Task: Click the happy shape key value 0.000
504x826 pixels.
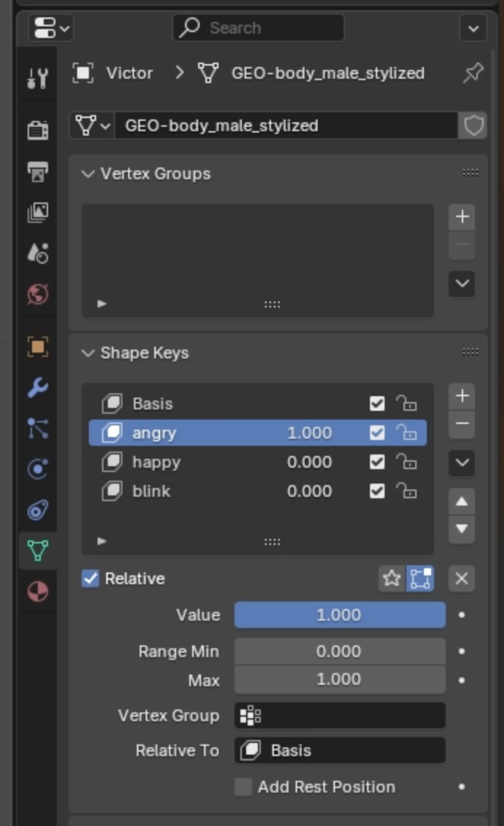Action: click(x=309, y=462)
